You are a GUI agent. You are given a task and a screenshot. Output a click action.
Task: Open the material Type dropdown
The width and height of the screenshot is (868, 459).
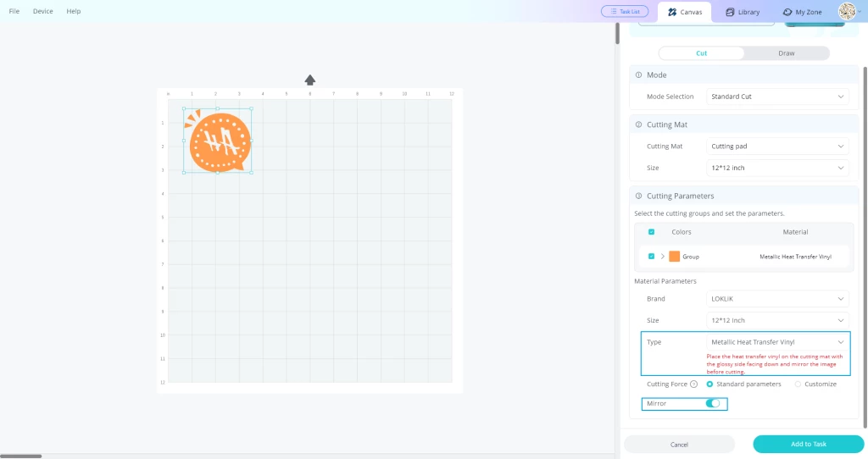tap(777, 342)
